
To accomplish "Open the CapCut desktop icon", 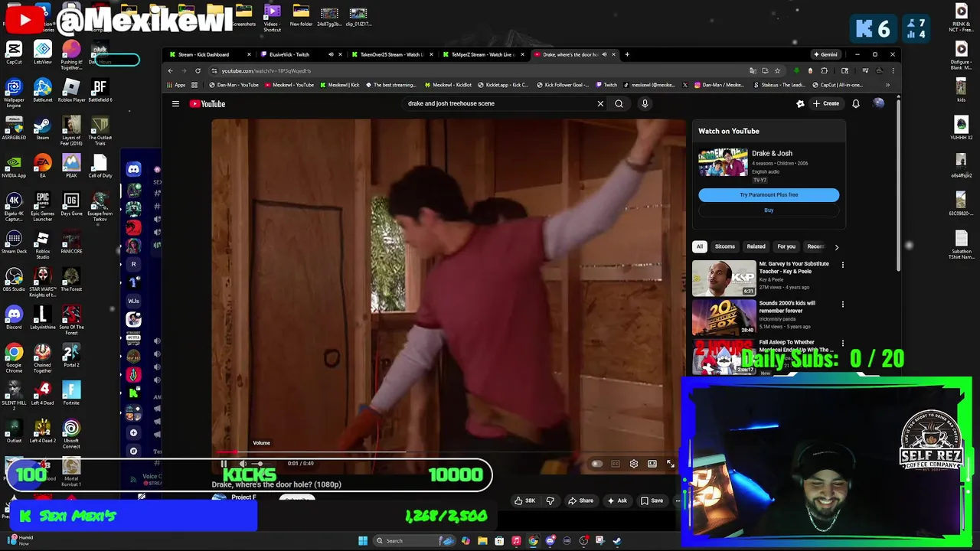I will [x=14, y=52].
